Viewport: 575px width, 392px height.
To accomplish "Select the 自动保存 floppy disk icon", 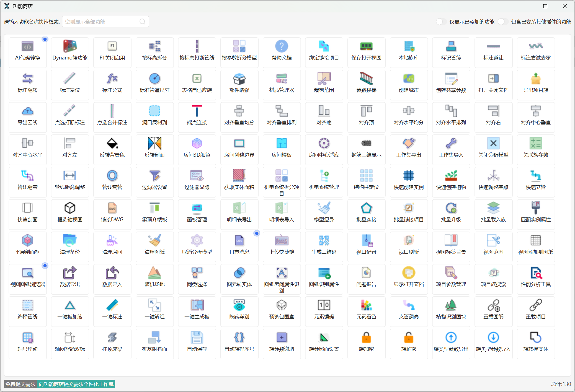I will point(197,338).
